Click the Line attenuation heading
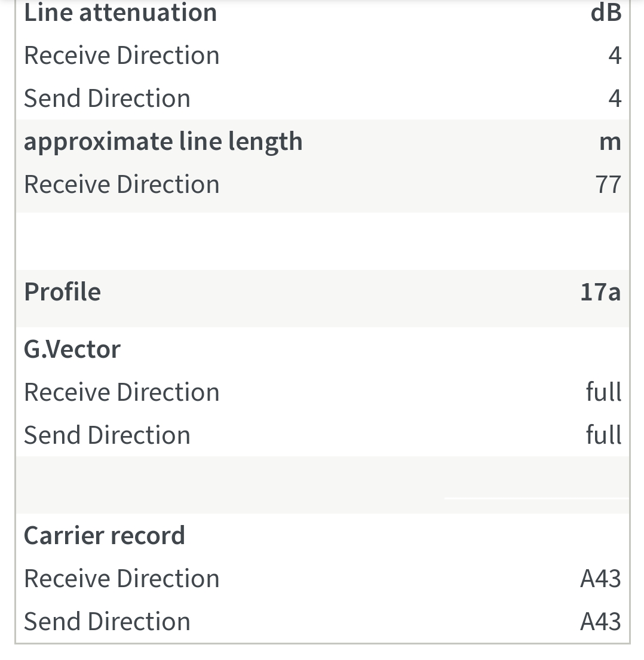The width and height of the screenshot is (644, 660). coord(120,13)
